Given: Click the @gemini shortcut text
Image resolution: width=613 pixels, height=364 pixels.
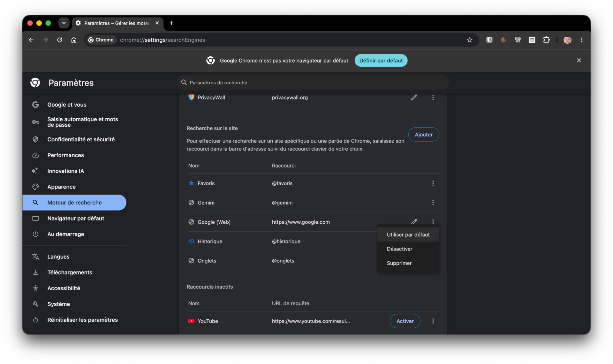Looking at the screenshot, I should (x=282, y=203).
